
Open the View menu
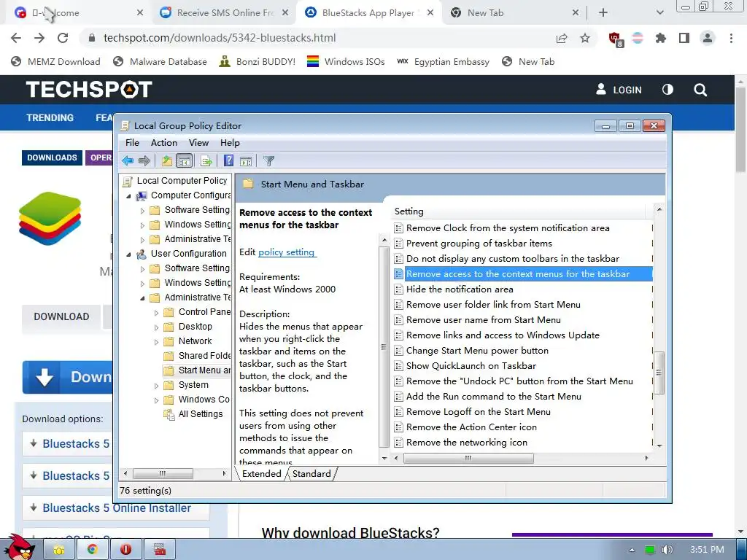click(198, 143)
